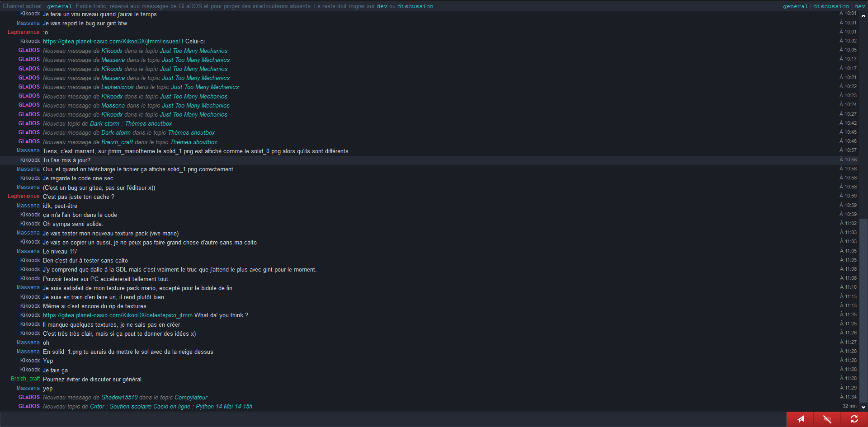Open the Soutien scolaire Casio en ligne topic
Screen dimensions: 868x427
click(x=181, y=407)
